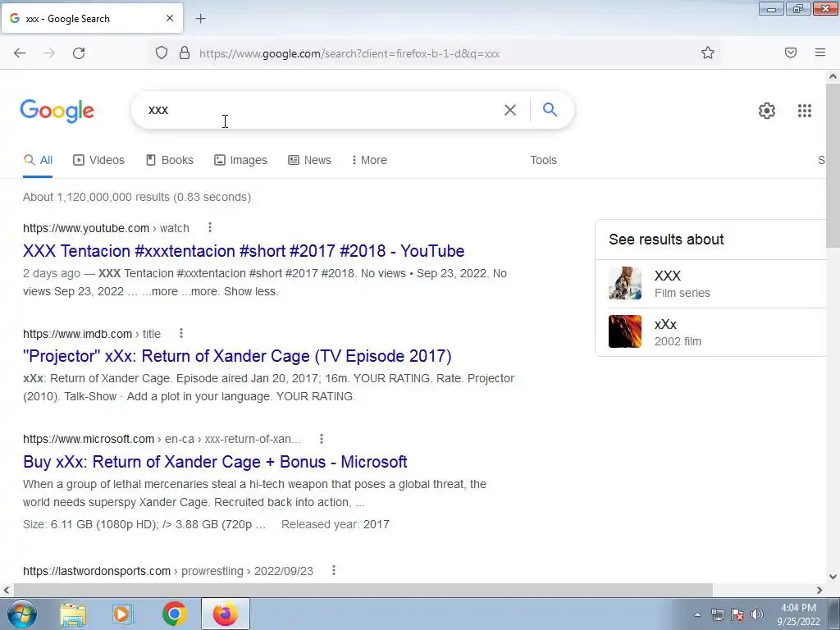Go to the Google logo homepage
The image size is (840, 630).
[57, 111]
